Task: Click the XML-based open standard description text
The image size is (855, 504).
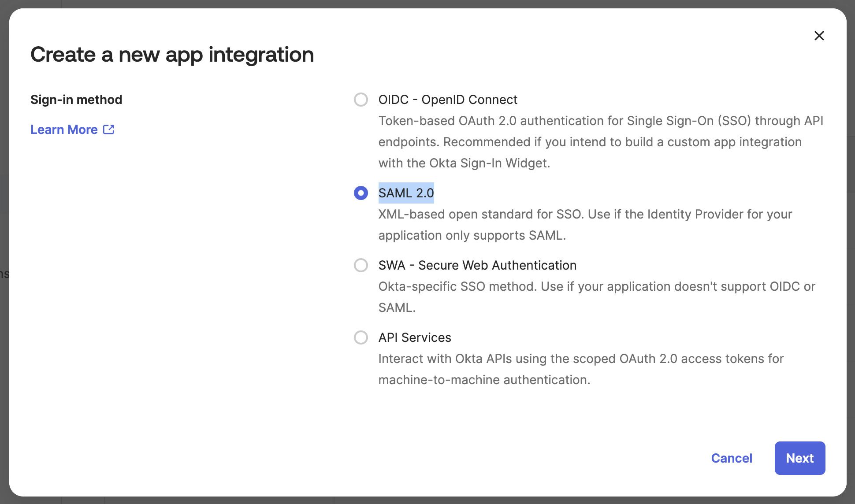Action: pos(585,225)
